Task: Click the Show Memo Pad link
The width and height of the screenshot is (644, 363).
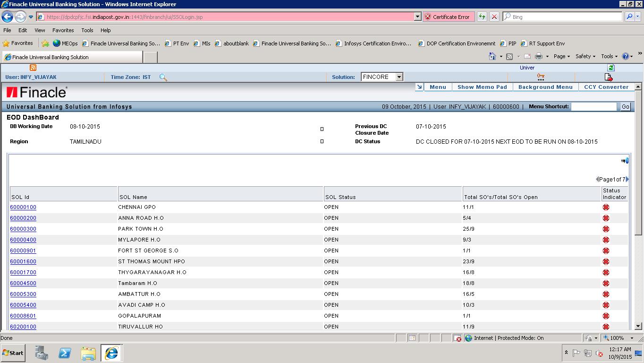Action: click(x=482, y=87)
